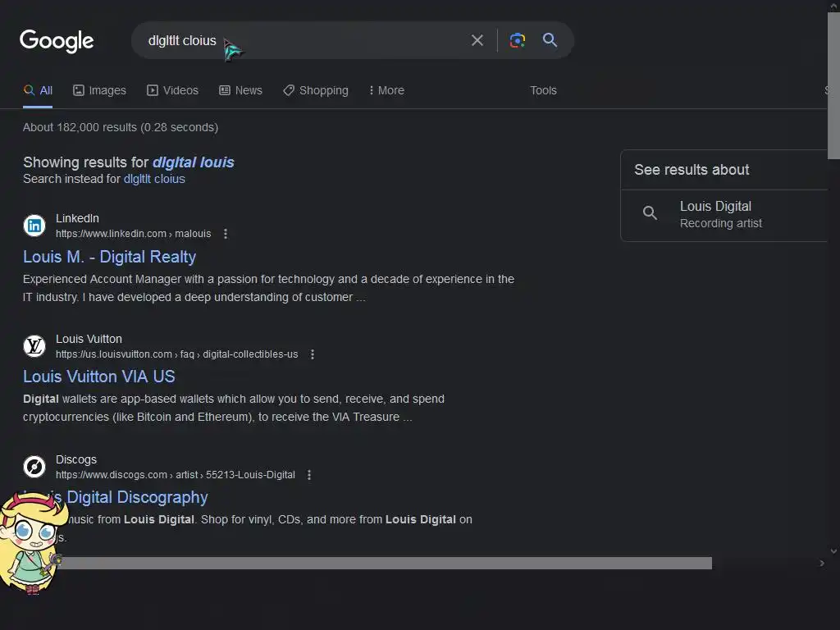
Task: Open options menu for Discogs result
Action: [x=309, y=475]
